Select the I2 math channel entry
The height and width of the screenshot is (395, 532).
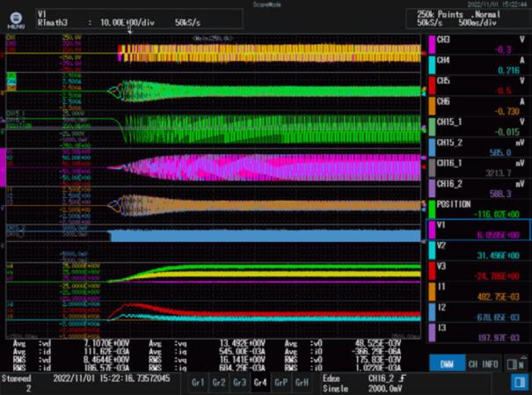478,312
